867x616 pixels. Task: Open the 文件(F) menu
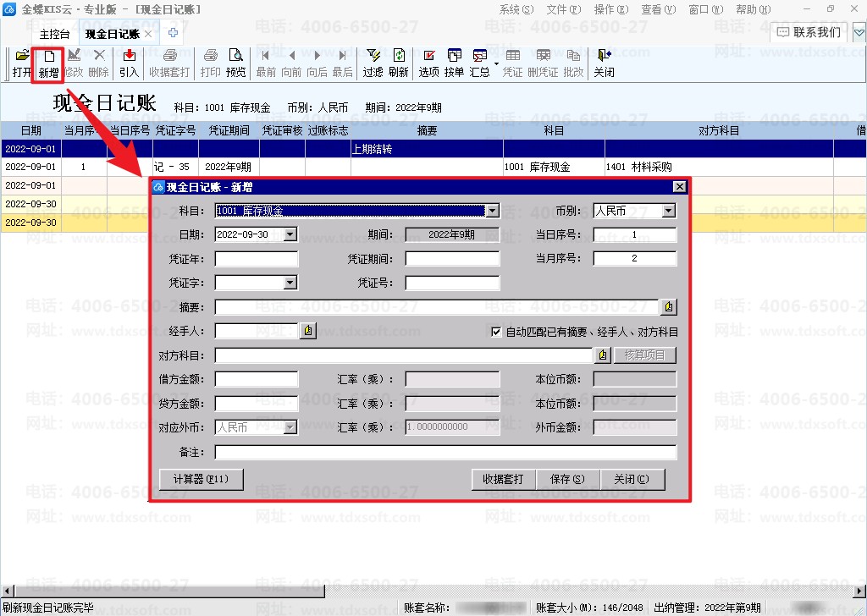pyautogui.click(x=564, y=9)
